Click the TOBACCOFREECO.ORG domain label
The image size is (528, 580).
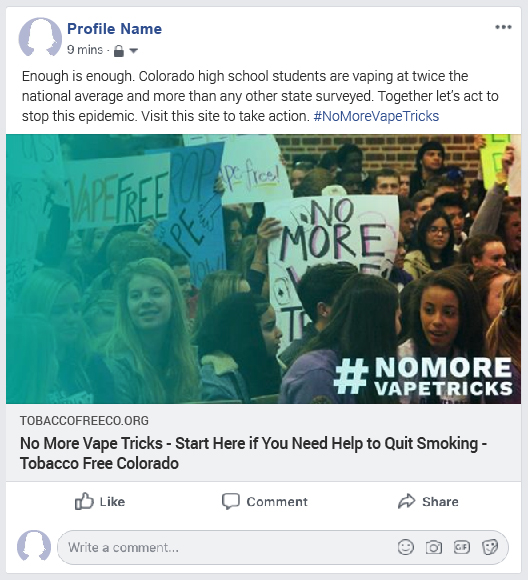click(x=84, y=421)
